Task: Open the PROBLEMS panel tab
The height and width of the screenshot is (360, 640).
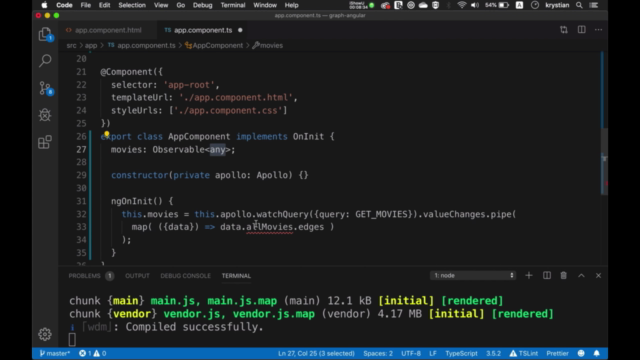Action: point(84,276)
